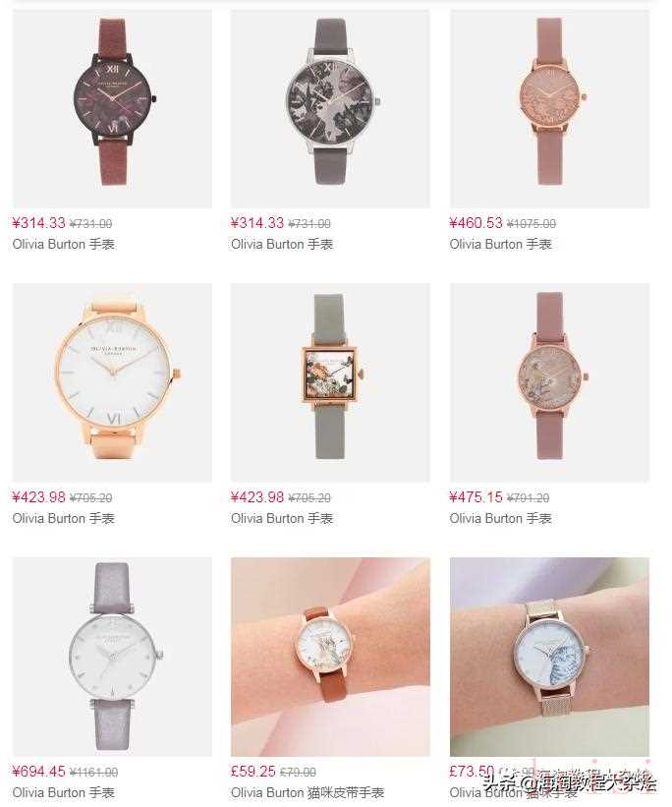
Task: Open the grey floral dial watch image
Action: (x=330, y=108)
